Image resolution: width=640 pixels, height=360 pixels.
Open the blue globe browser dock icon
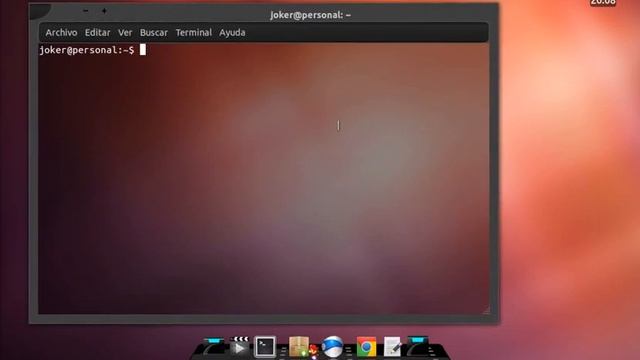pos(332,347)
